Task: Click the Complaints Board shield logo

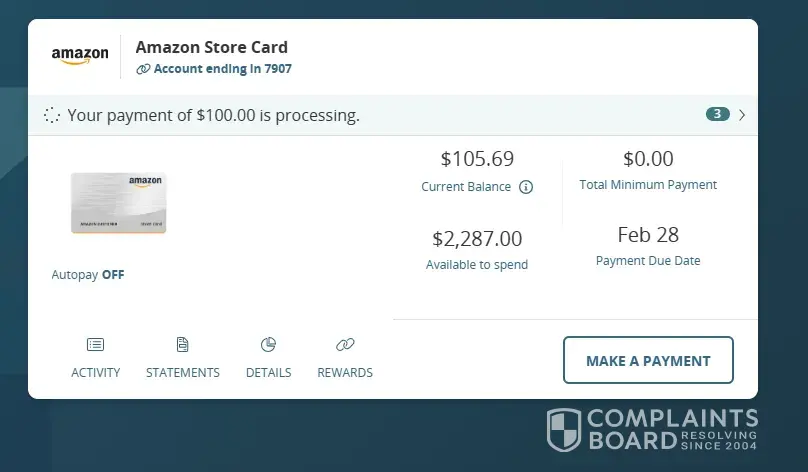Action: 564,430
